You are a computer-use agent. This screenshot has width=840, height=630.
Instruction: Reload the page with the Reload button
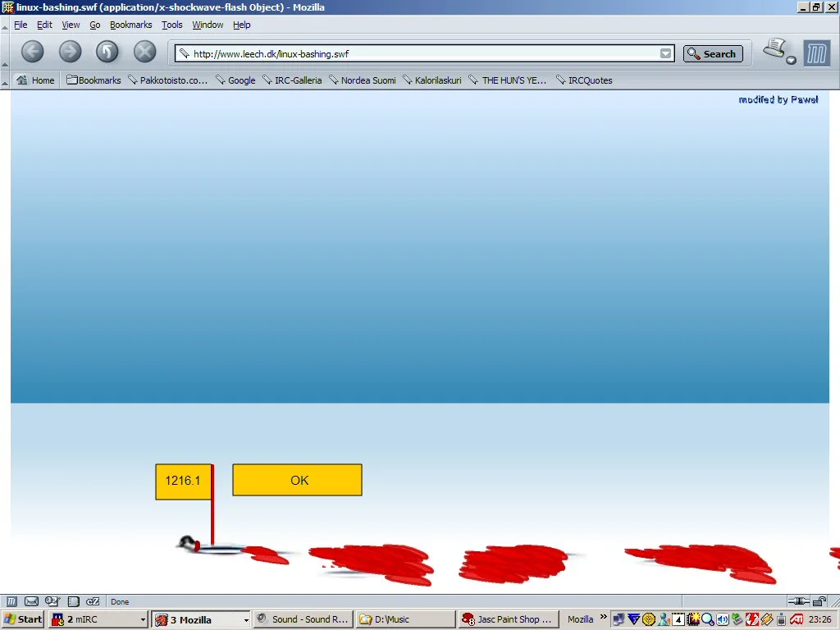coord(107,52)
